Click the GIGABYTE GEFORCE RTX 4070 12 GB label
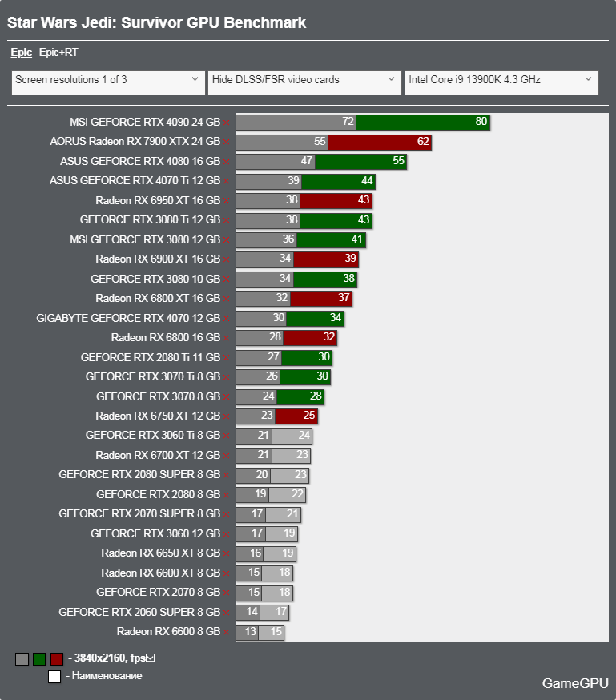 pyautogui.click(x=128, y=318)
